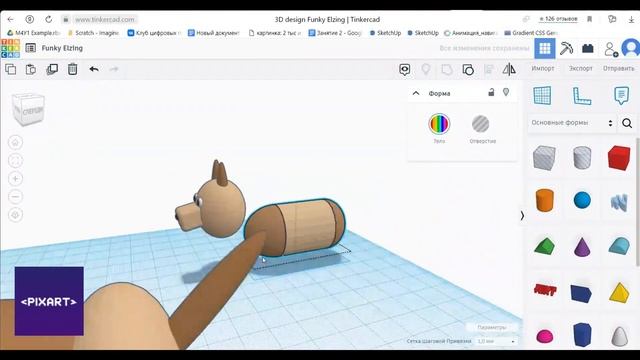The image size is (640, 360).
Task: Open the first SketchUp bookmark
Action: click(x=385, y=33)
